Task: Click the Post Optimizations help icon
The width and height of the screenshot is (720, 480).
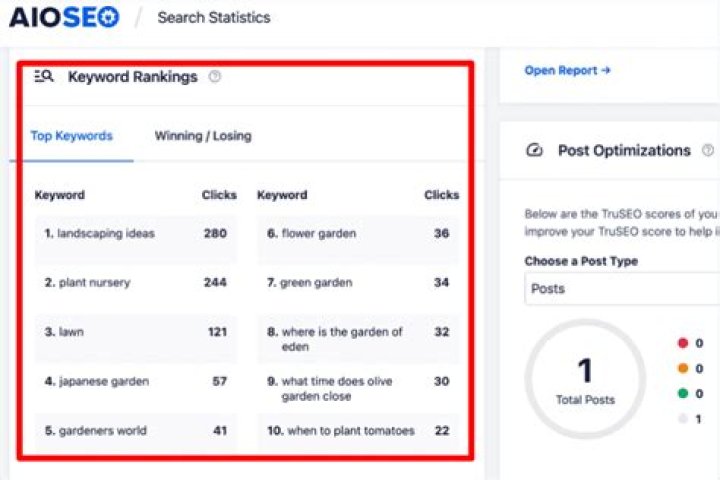Action: coord(708,150)
